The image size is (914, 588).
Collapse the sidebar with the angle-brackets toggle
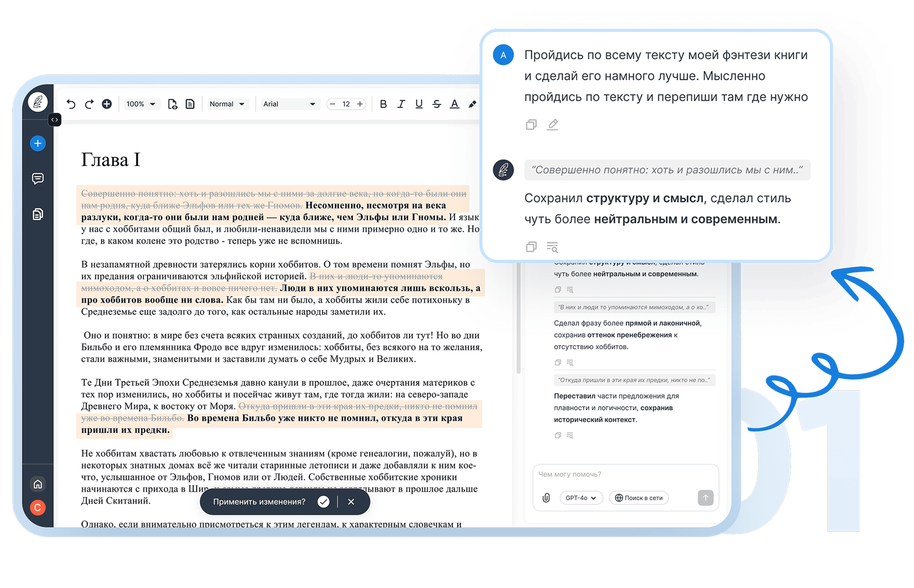tap(55, 119)
